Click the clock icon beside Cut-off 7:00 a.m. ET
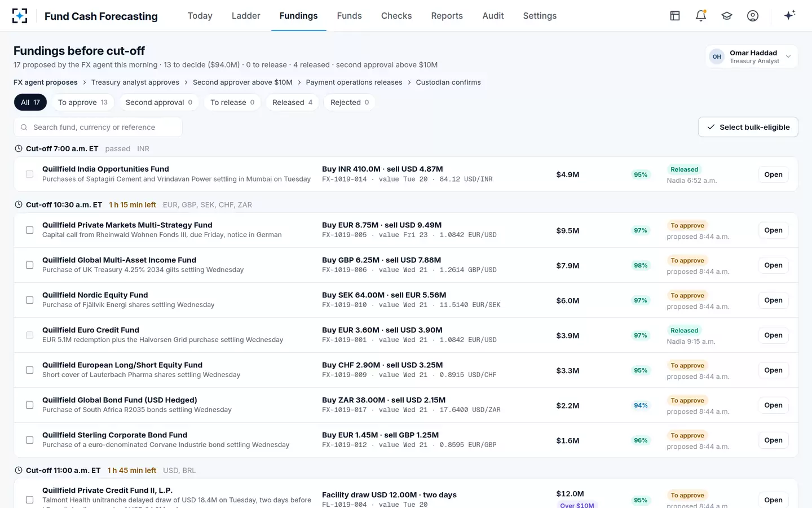 19,149
